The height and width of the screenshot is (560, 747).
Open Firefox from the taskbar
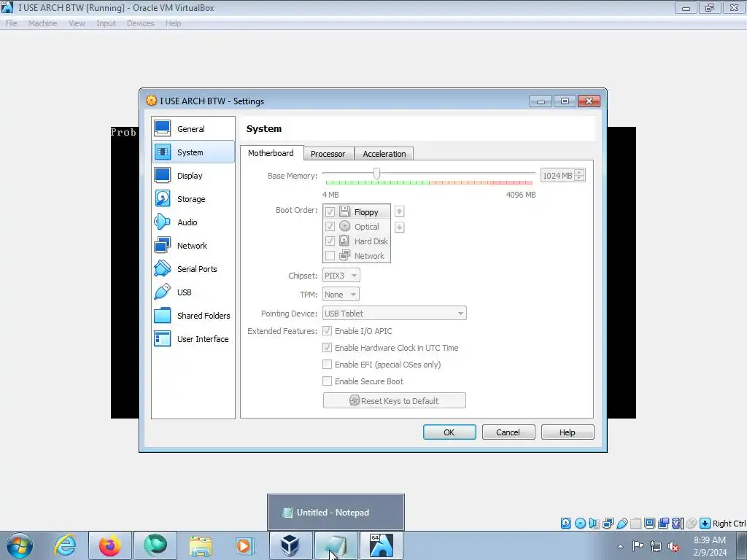coord(110,545)
